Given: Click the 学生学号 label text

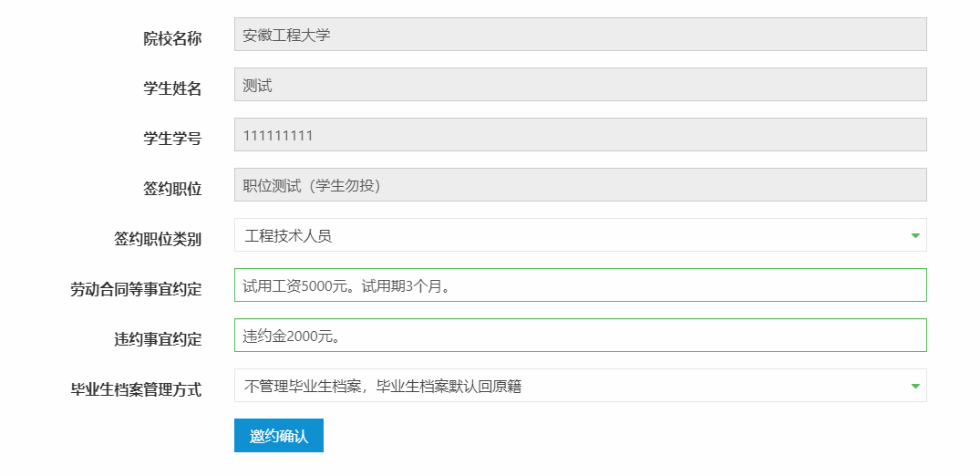Looking at the screenshot, I should click(172, 140).
